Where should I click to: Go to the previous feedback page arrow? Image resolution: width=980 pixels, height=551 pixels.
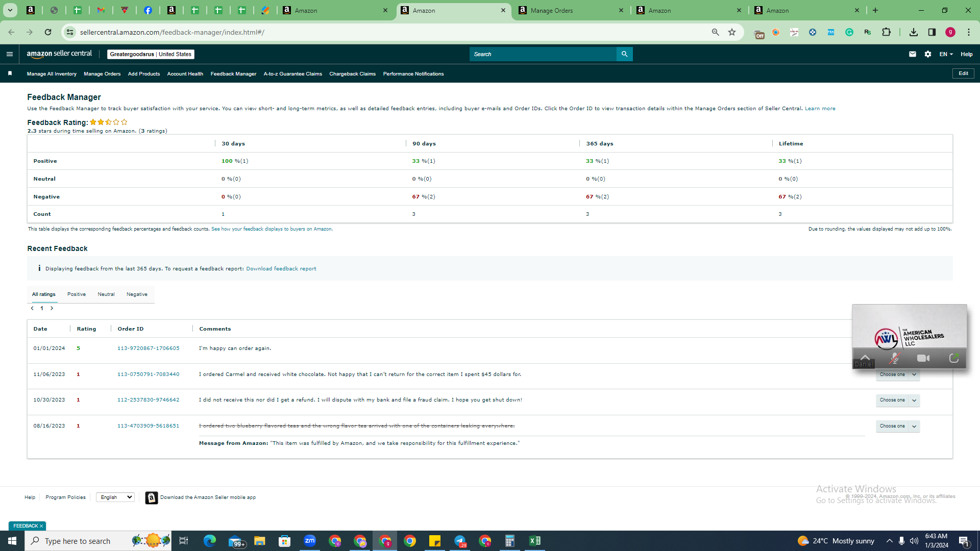32,308
